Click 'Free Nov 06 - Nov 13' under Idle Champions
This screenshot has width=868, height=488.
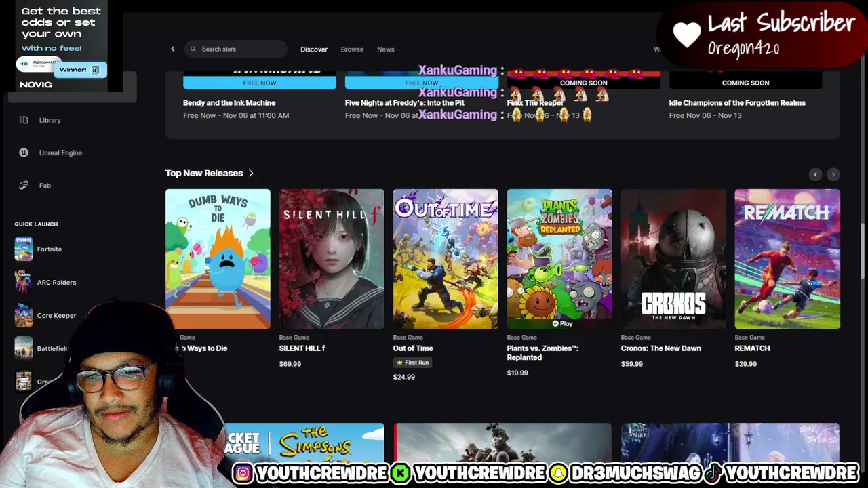[x=705, y=115]
